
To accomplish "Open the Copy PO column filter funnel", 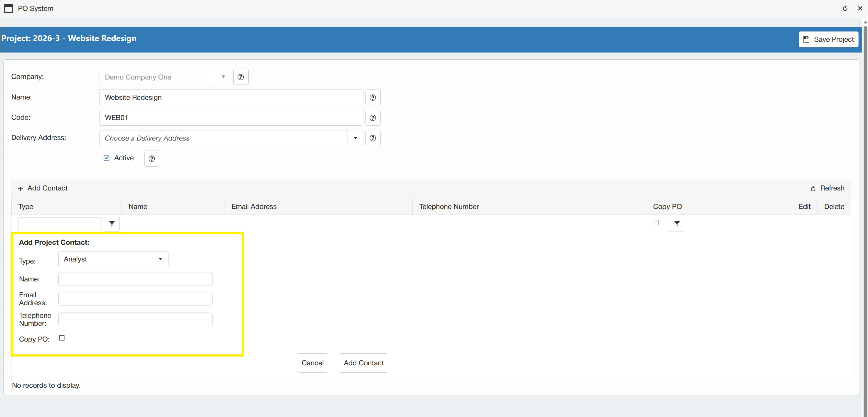I will click(x=677, y=224).
